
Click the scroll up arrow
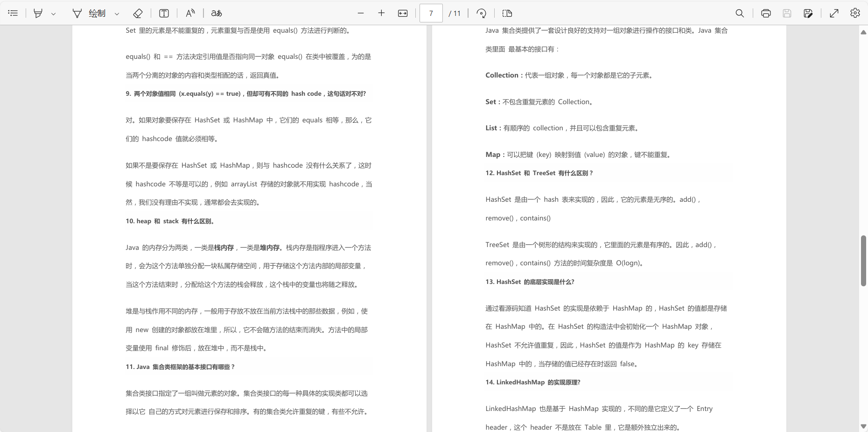863,32
